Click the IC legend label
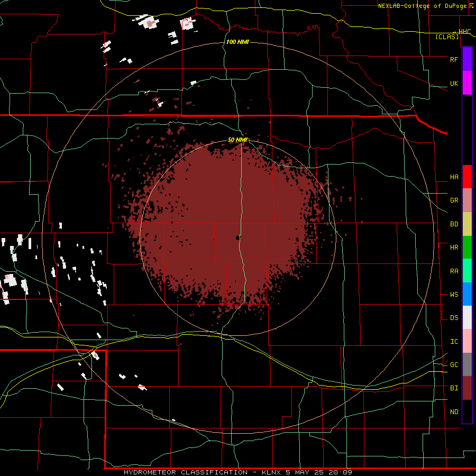 click(x=454, y=342)
